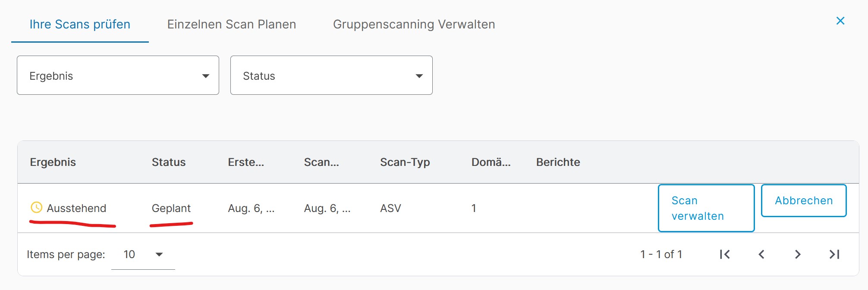The width and height of the screenshot is (868, 290).
Task: Open the Status filter dropdown
Action: (331, 75)
